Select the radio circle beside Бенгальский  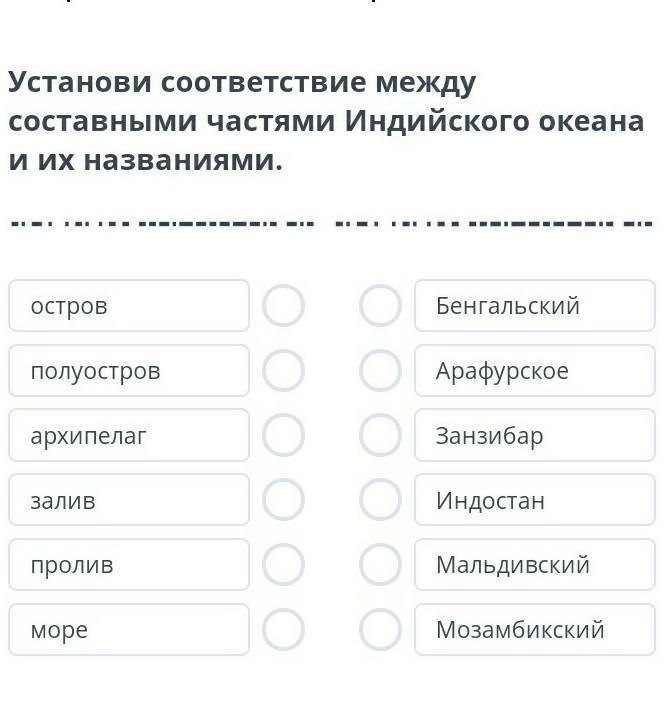[380, 306]
